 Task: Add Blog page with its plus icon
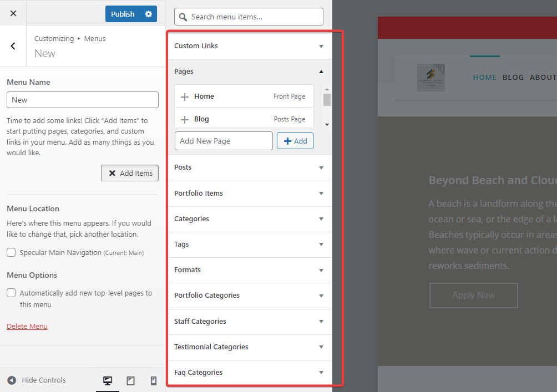185,120
